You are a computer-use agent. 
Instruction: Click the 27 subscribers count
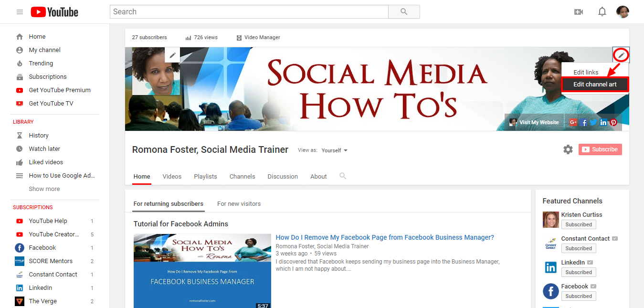point(149,37)
